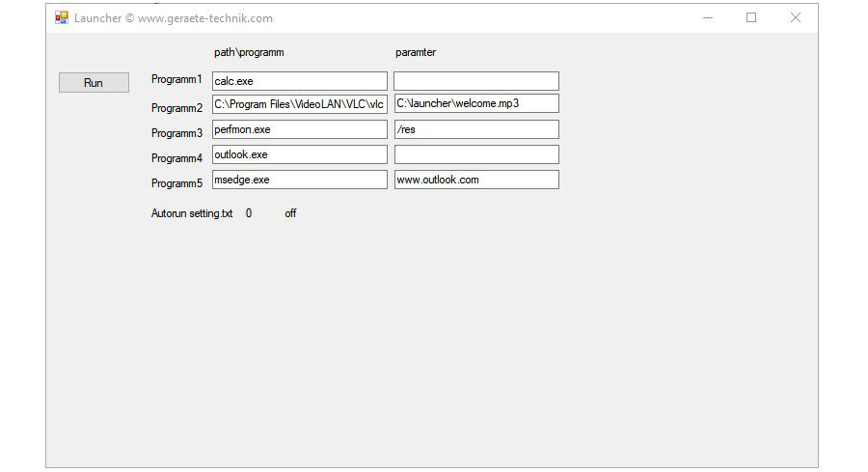Viewport: 868px width, 472px height.
Task: Click the autorun value '0'
Action: tap(249, 213)
